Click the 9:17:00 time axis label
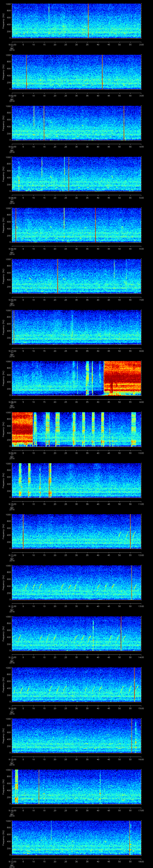This screenshot has height=868, width=153. [x=12, y=862]
